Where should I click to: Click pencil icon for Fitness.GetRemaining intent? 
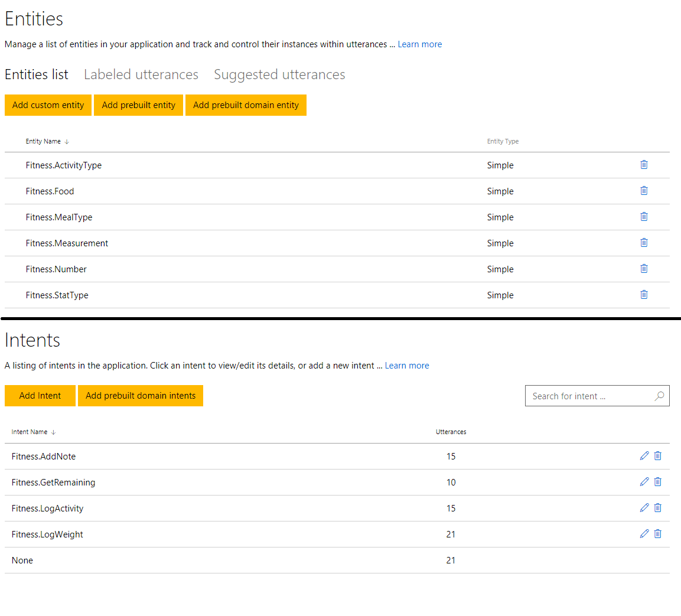click(644, 482)
